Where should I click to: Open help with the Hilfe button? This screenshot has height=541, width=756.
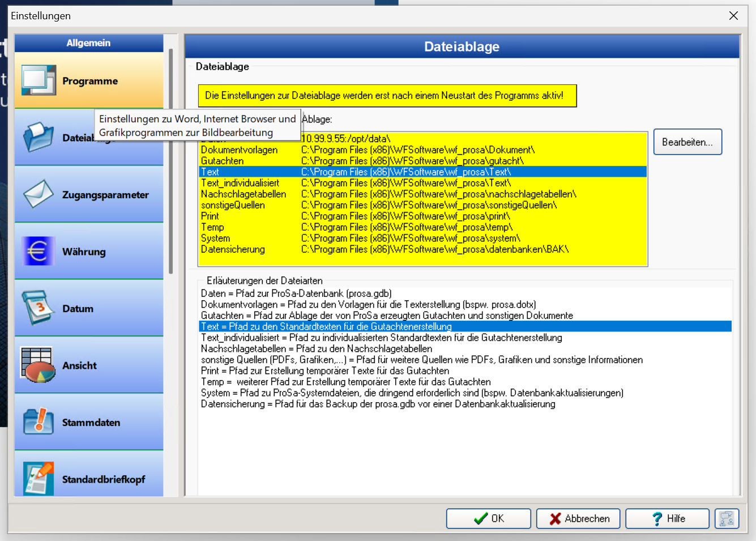667,518
